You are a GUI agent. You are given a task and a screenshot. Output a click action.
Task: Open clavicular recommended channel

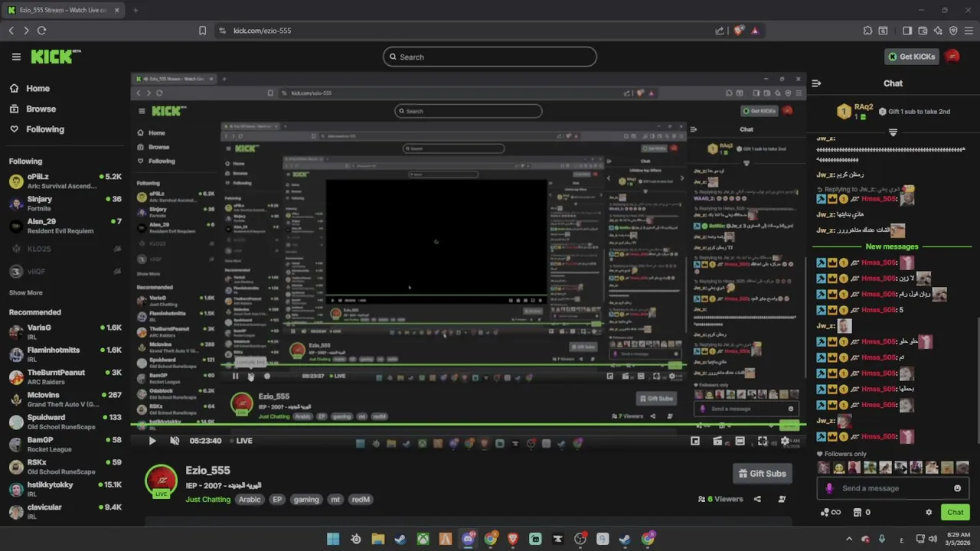65,511
